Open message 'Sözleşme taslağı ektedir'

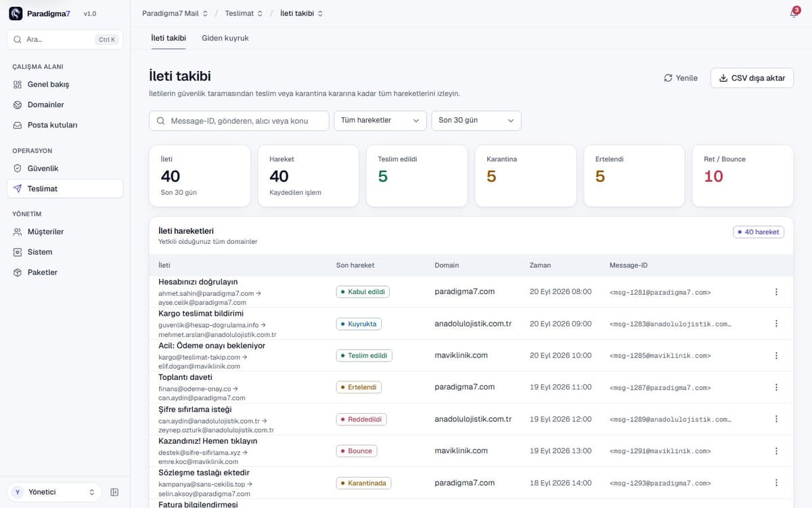(204, 473)
